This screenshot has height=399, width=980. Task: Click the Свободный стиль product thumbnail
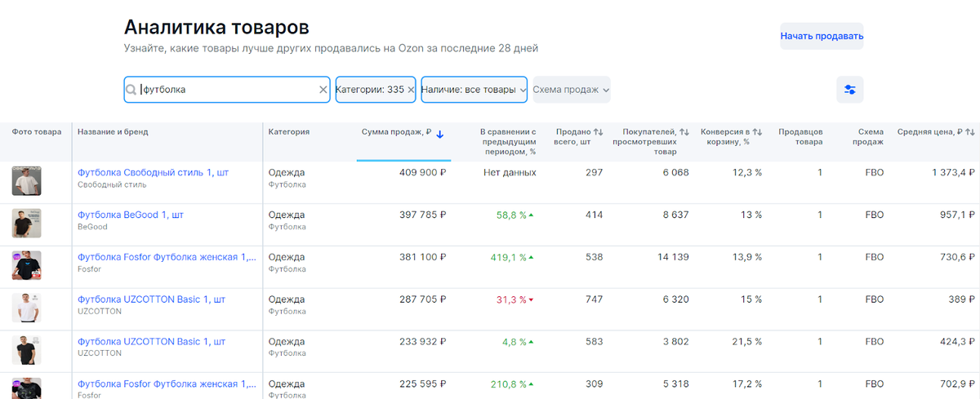pyautogui.click(x=26, y=181)
